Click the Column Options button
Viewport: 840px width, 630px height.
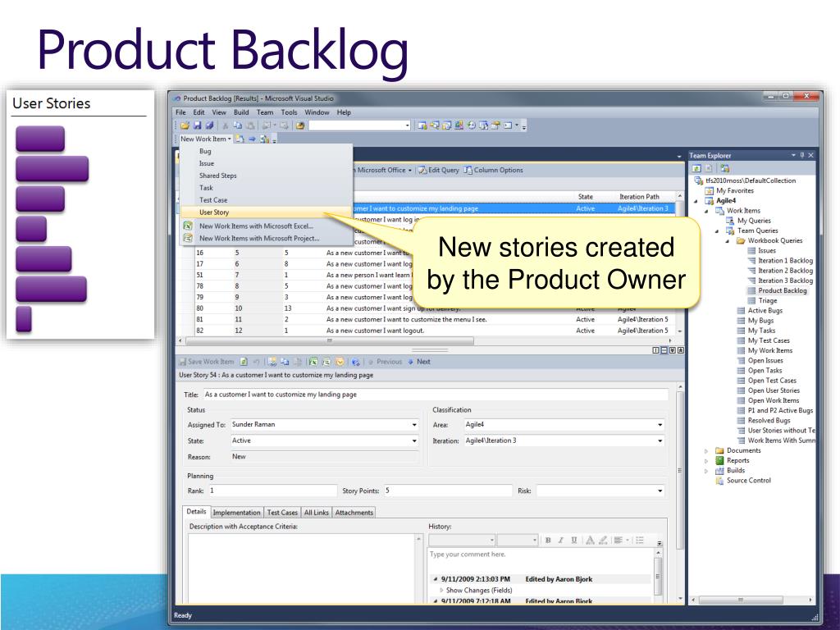(x=493, y=170)
